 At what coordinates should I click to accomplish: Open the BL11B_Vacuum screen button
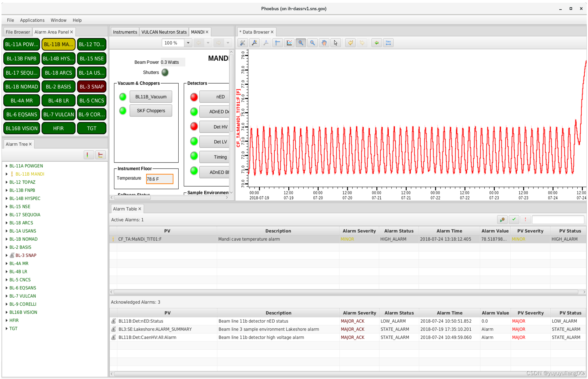coord(151,97)
